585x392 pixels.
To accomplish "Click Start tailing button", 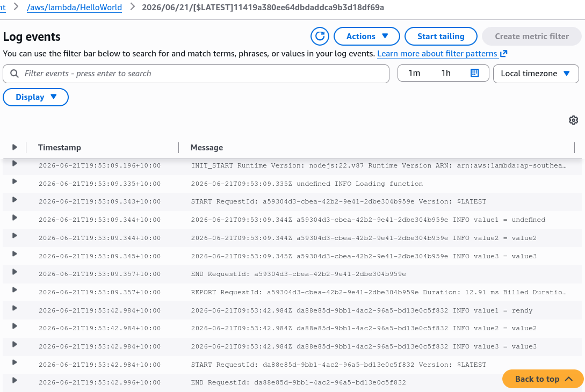I will 440,36.
